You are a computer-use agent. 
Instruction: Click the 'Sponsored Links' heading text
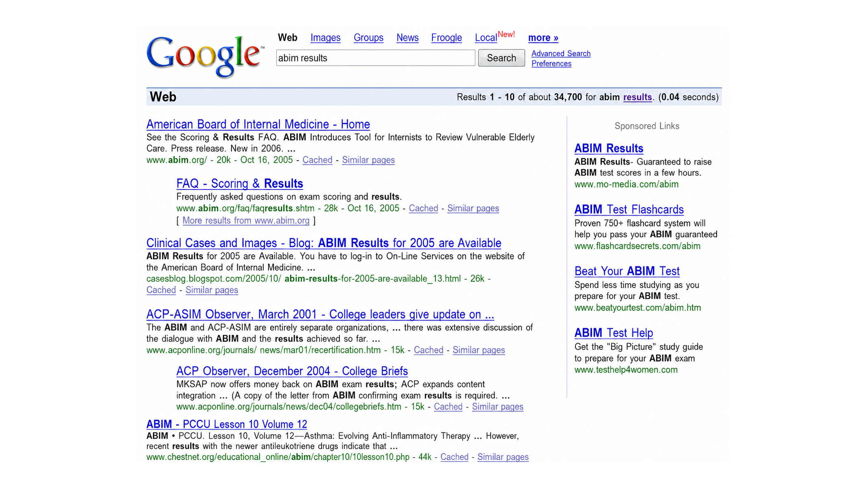[647, 126]
